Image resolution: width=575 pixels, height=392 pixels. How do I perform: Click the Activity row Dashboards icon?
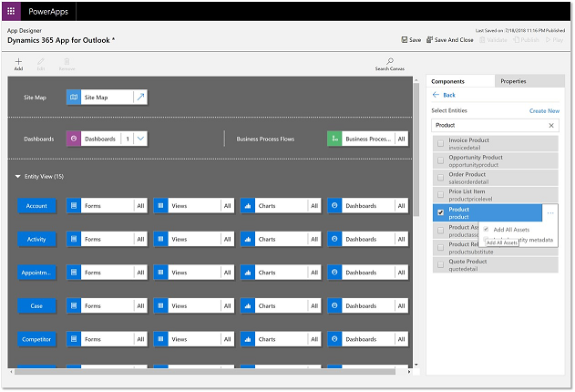pos(334,239)
